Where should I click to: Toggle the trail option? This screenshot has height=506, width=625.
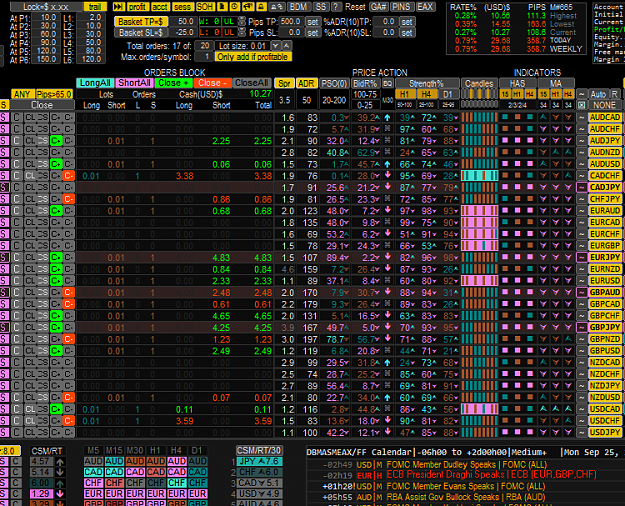[x=95, y=7]
